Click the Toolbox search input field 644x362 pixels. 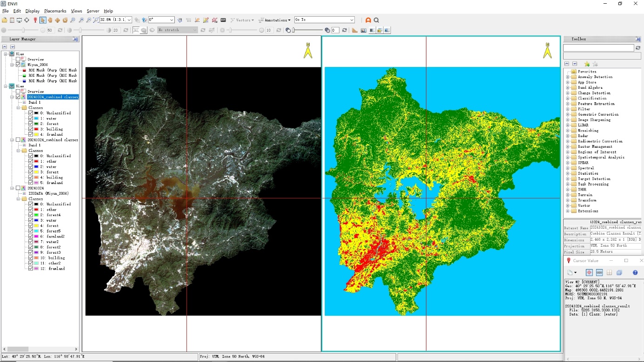598,48
